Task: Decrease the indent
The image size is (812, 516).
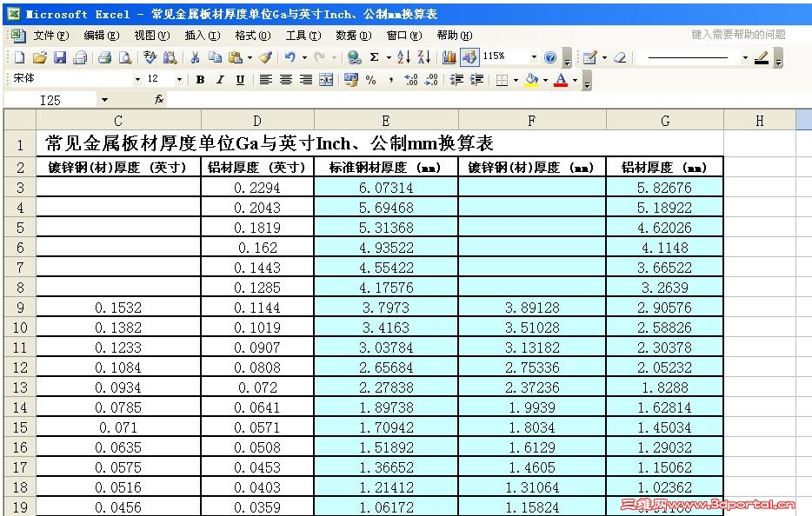Action: (456, 80)
